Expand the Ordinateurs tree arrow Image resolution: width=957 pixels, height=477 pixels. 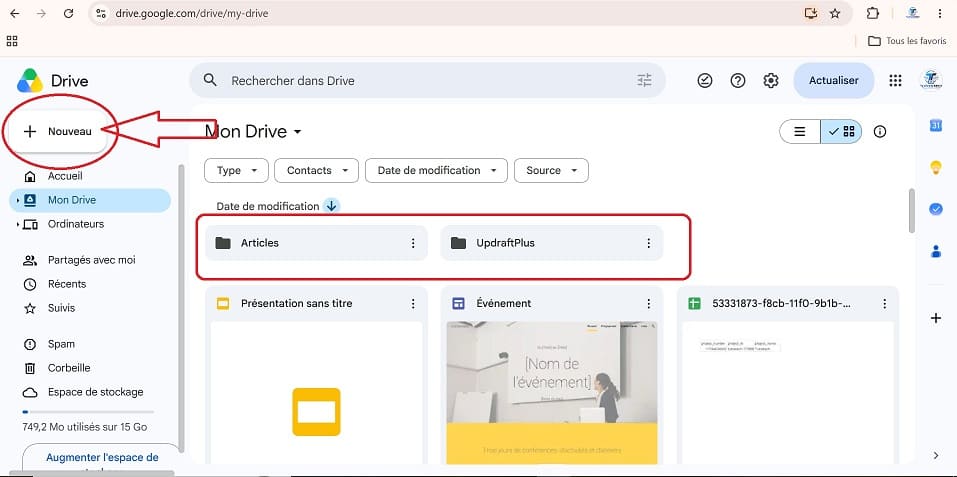[x=18, y=224]
